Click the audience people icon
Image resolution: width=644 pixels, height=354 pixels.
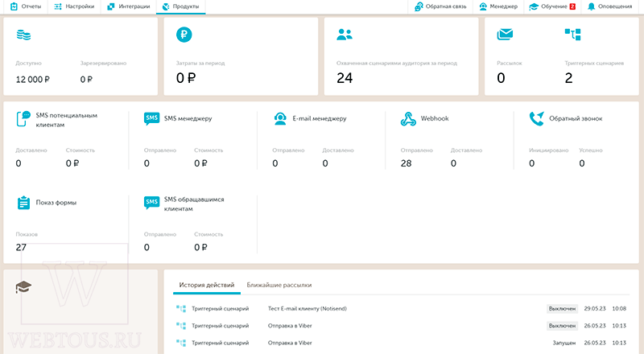[x=345, y=35]
